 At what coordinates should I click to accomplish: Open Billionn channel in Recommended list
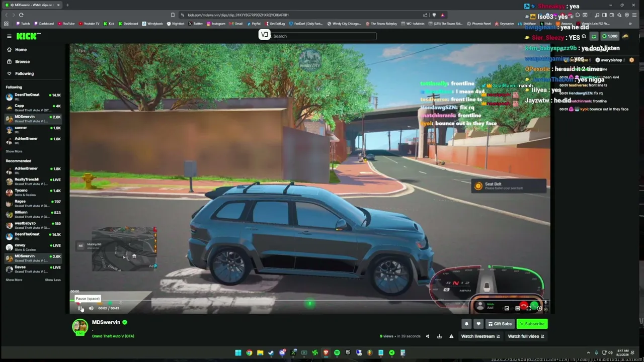34,214
